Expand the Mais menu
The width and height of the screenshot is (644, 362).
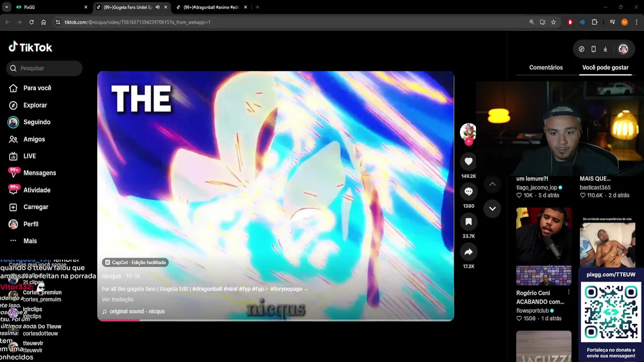[23, 241]
